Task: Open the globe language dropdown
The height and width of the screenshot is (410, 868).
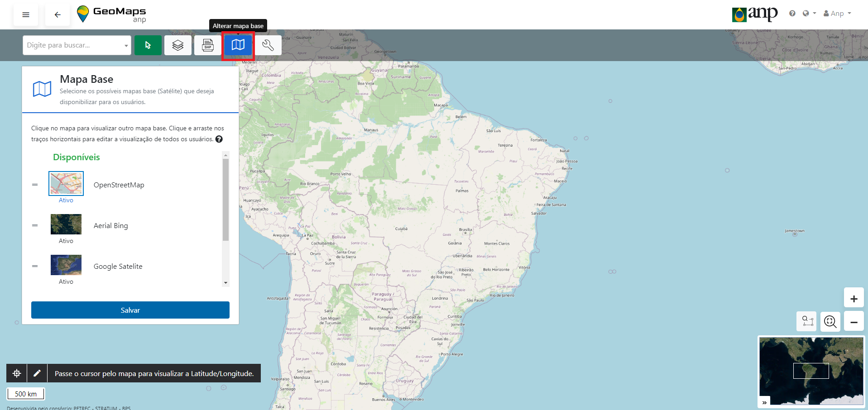Action: pos(809,14)
